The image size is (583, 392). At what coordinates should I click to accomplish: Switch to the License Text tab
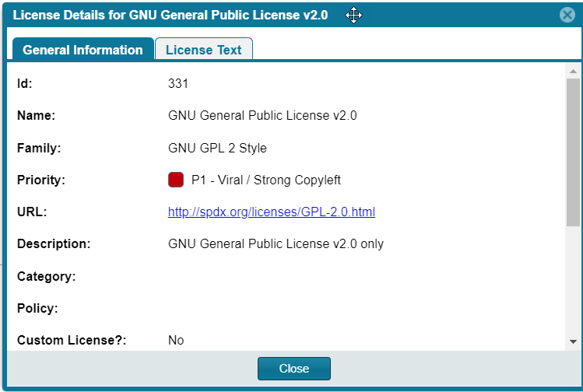click(203, 50)
